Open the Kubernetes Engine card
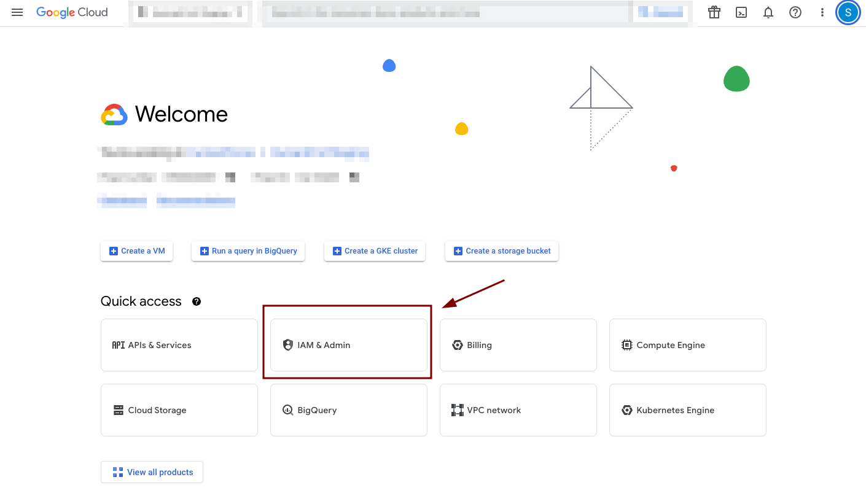Viewport: 866px width, 504px height. pyautogui.click(x=687, y=410)
